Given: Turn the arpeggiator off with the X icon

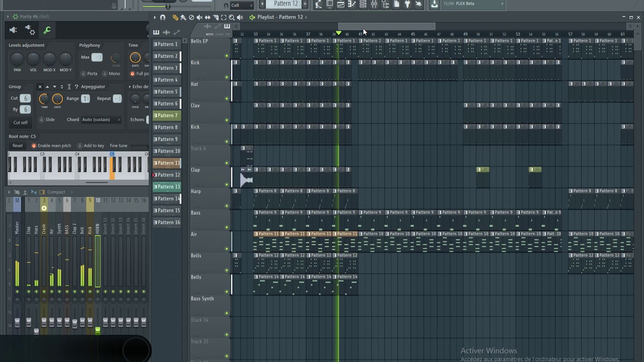Looking at the screenshot, I should pos(40,86).
